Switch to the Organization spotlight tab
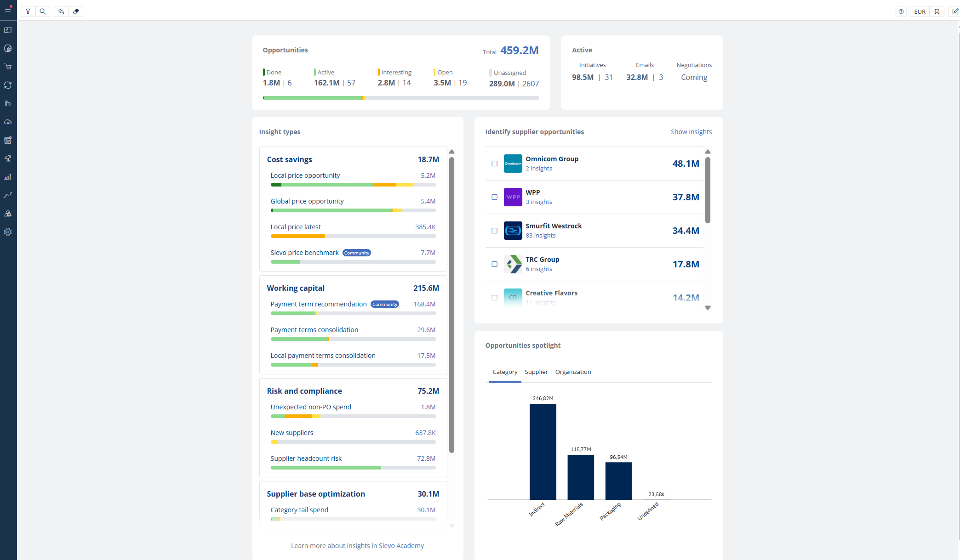The width and height of the screenshot is (960, 560). click(x=573, y=372)
